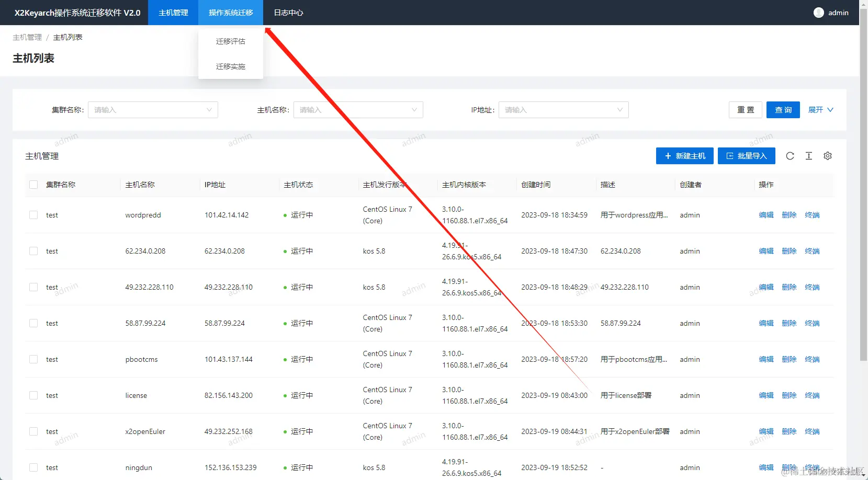This screenshot has height=480, width=868.
Task: Click the hostname cell ningdun
Action: coord(139,467)
